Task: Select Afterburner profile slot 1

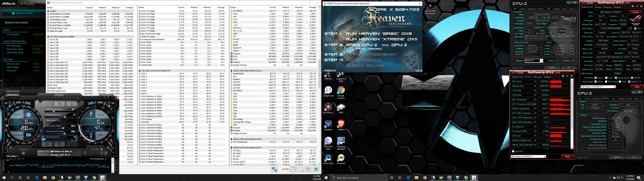Action: [85, 153]
